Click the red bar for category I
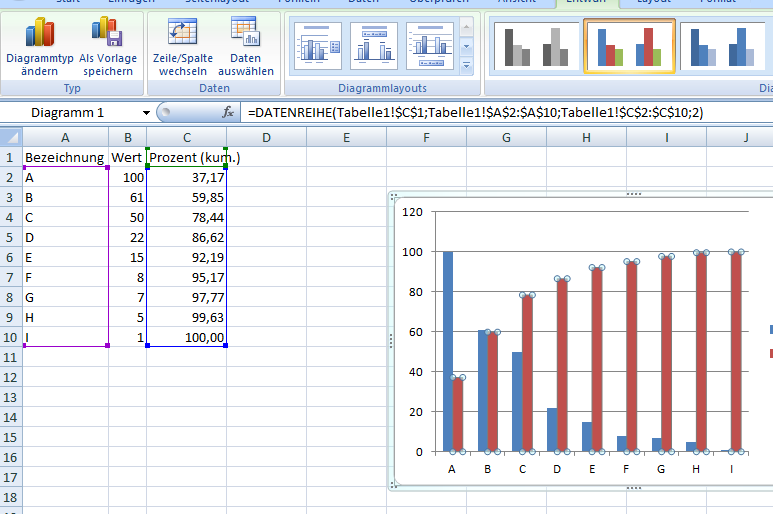Viewport: 773px width, 514px height. (x=736, y=352)
